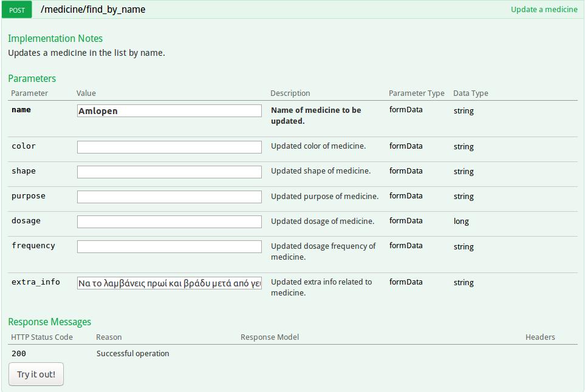Click the 'extra_info' parameter label
The width and height of the screenshot is (585, 392).
(36, 282)
